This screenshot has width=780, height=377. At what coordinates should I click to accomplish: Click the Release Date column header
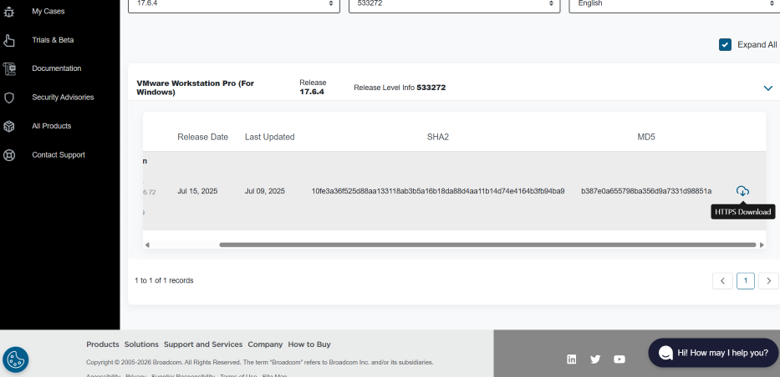202,137
